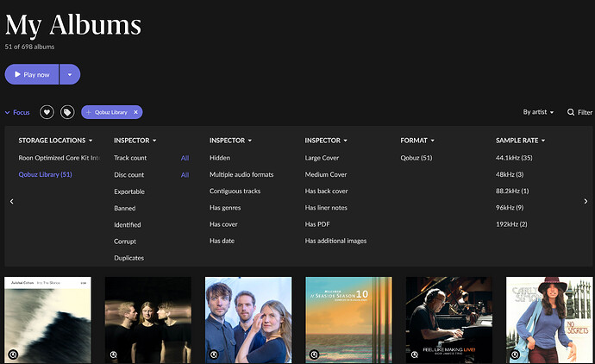595x364 pixels.
Task: Remove the Qobuz Library focus chip
Action: 136,112
